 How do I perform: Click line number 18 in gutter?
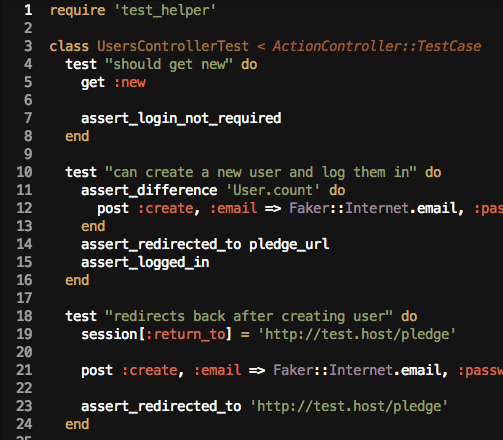[24, 316]
